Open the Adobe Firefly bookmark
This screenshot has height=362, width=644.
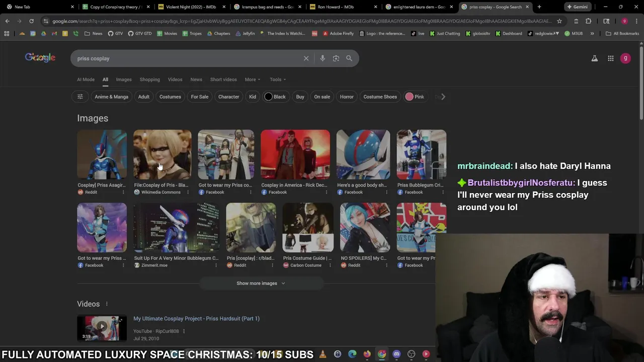pos(338,33)
